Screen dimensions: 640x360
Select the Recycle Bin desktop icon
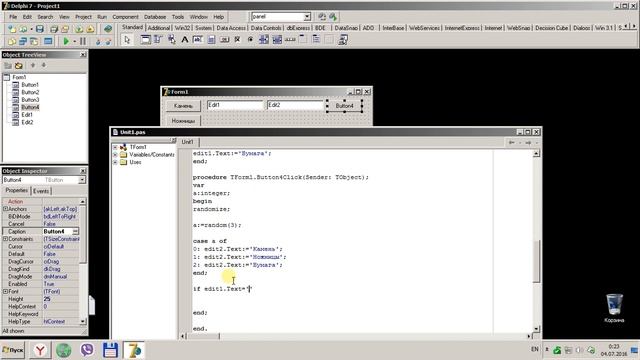(x=614, y=308)
